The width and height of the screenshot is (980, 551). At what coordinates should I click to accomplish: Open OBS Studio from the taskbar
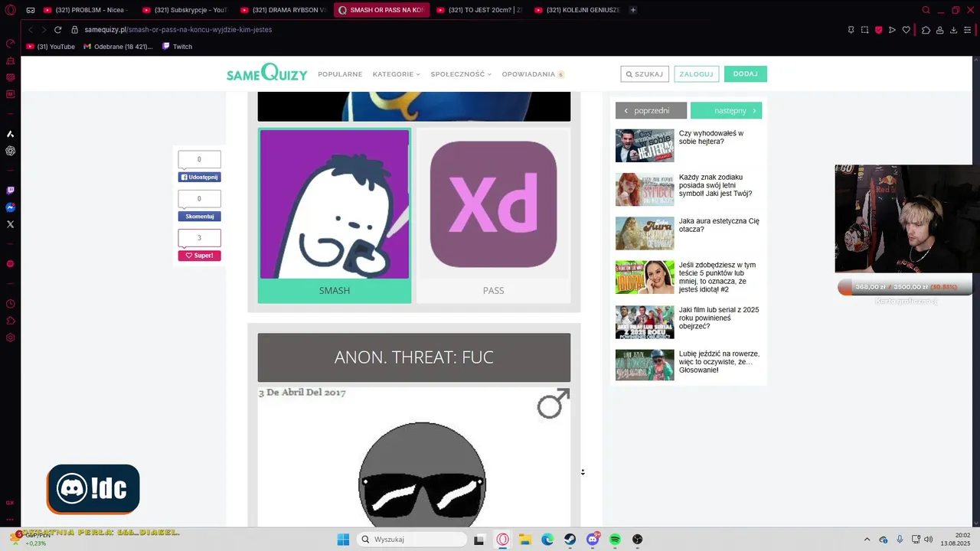[x=637, y=540]
